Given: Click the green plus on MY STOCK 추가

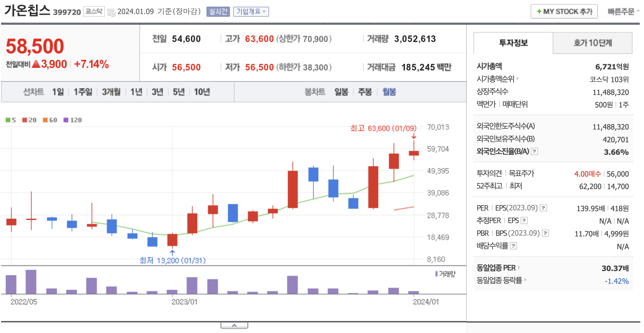Looking at the screenshot, I should click(x=539, y=11).
